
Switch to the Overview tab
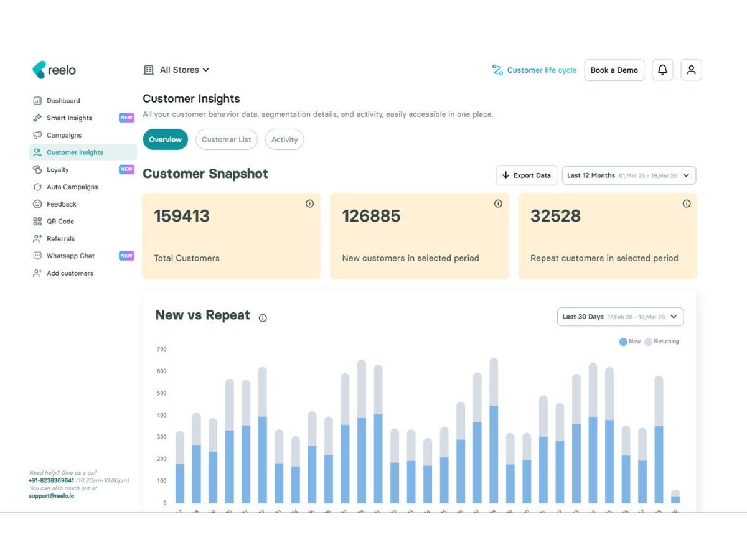(166, 139)
